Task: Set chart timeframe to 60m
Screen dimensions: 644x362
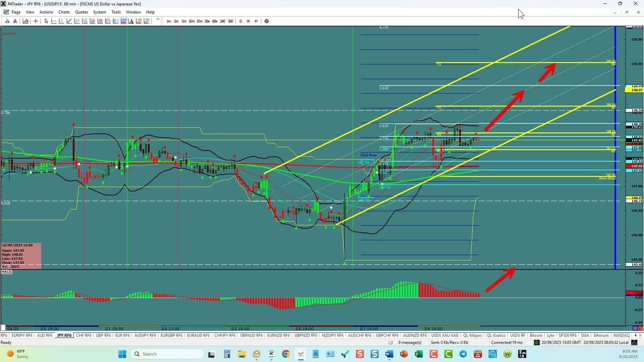Action: pyautogui.click(x=215, y=21)
